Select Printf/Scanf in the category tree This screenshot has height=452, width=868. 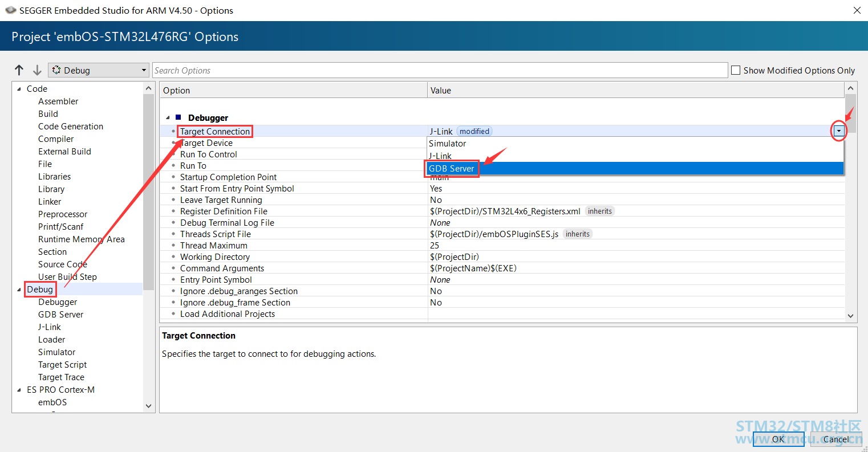tap(61, 227)
